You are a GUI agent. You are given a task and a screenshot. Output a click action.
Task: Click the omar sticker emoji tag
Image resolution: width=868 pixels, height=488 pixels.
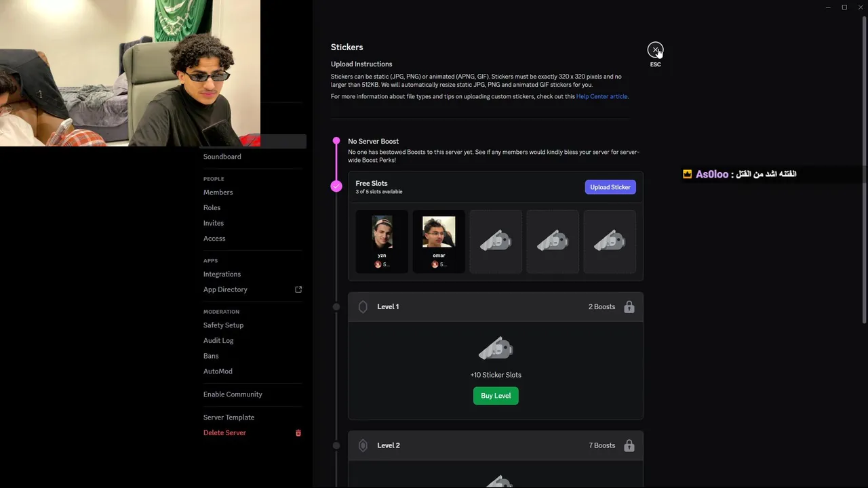[439, 264]
